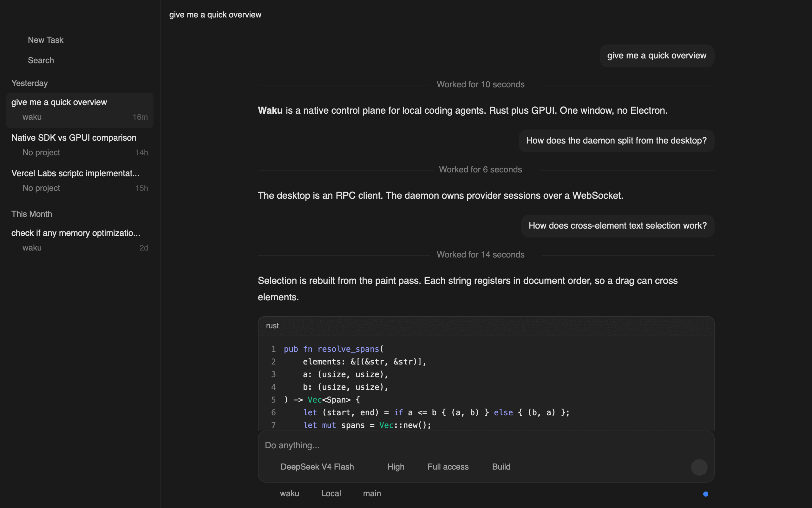
Task: Click code line 5 ) -> Vec<Span> {
Action: point(322,400)
